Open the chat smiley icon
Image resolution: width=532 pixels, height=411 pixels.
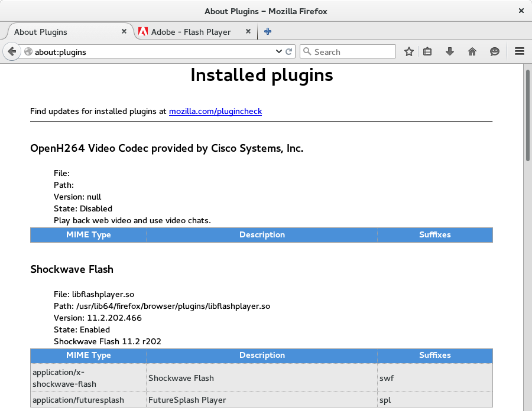(495, 52)
